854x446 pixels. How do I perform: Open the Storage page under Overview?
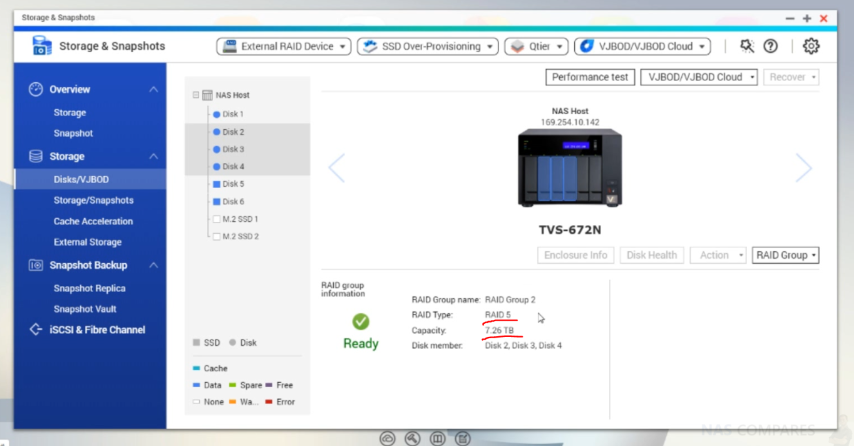pos(70,113)
